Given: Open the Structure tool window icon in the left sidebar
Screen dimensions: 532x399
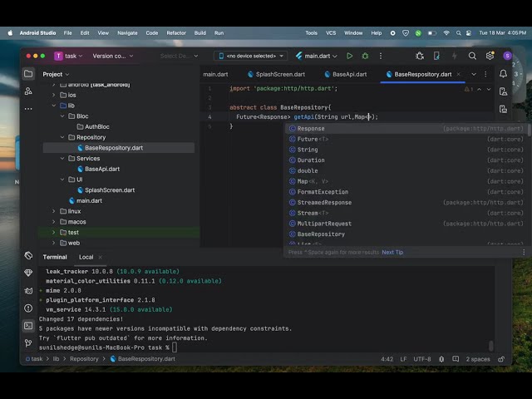Looking at the screenshot, I should point(28,91).
